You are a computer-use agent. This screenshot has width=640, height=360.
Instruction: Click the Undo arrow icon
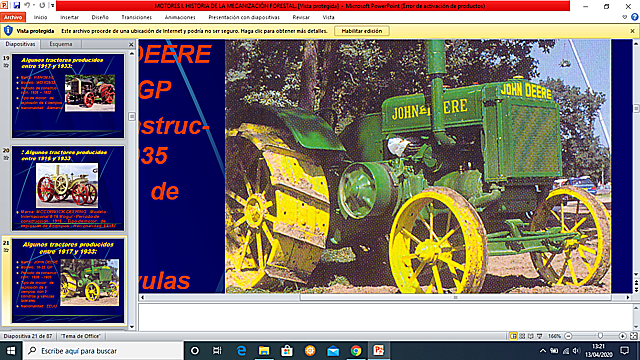pyautogui.click(x=27, y=6)
